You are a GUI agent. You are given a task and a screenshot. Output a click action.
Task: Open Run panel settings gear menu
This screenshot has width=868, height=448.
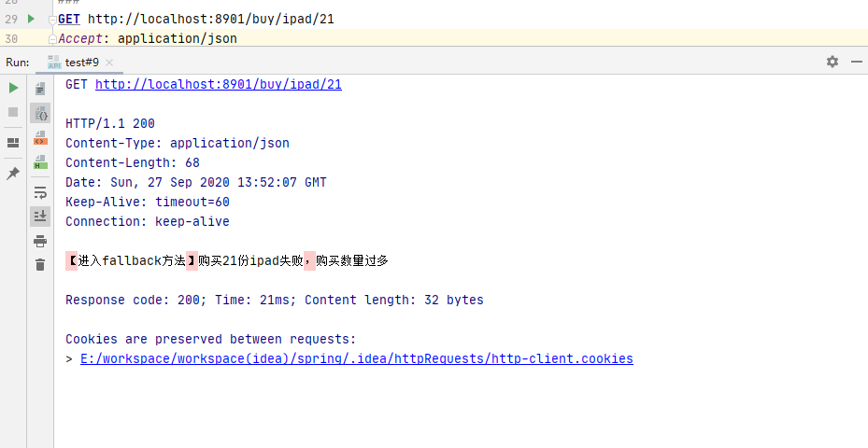pyautogui.click(x=832, y=62)
